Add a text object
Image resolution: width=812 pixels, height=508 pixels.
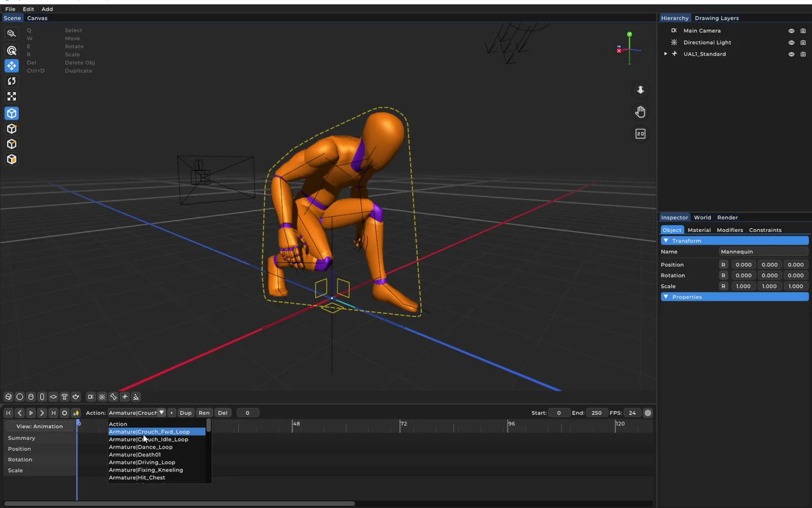64,397
